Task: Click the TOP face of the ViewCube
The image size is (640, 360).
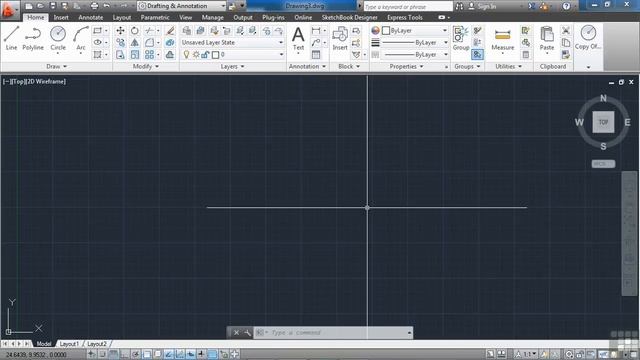Action: click(x=603, y=122)
